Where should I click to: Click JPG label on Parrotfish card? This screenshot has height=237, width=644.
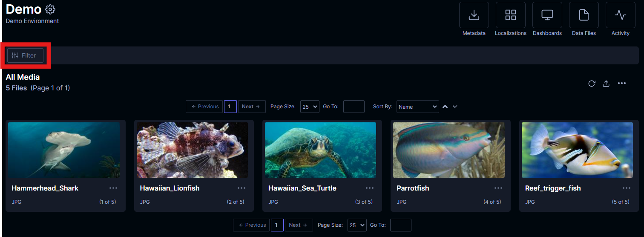[402, 202]
